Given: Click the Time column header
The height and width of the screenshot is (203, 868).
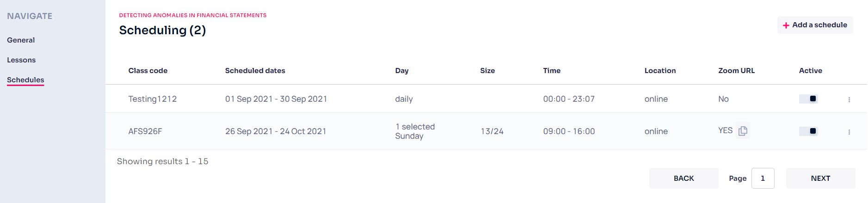Looking at the screenshot, I should click(x=552, y=71).
